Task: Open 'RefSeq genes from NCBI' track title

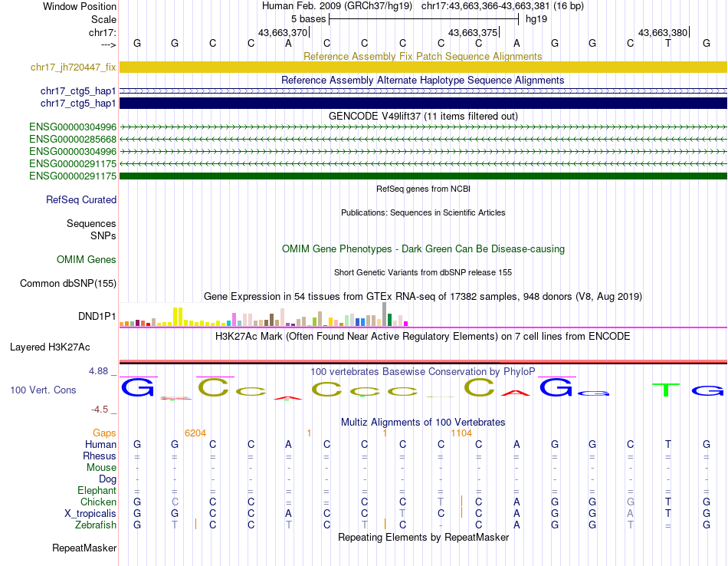Action: [423, 189]
